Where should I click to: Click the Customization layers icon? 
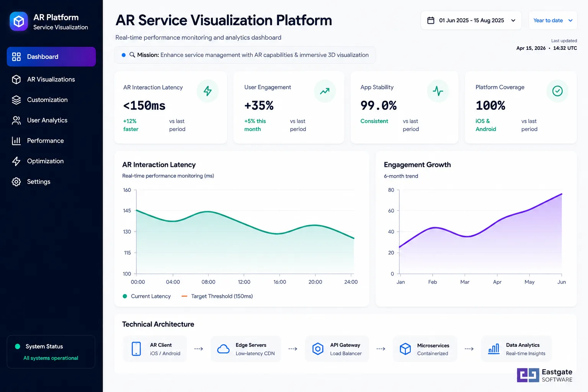click(x=16, y=100)
